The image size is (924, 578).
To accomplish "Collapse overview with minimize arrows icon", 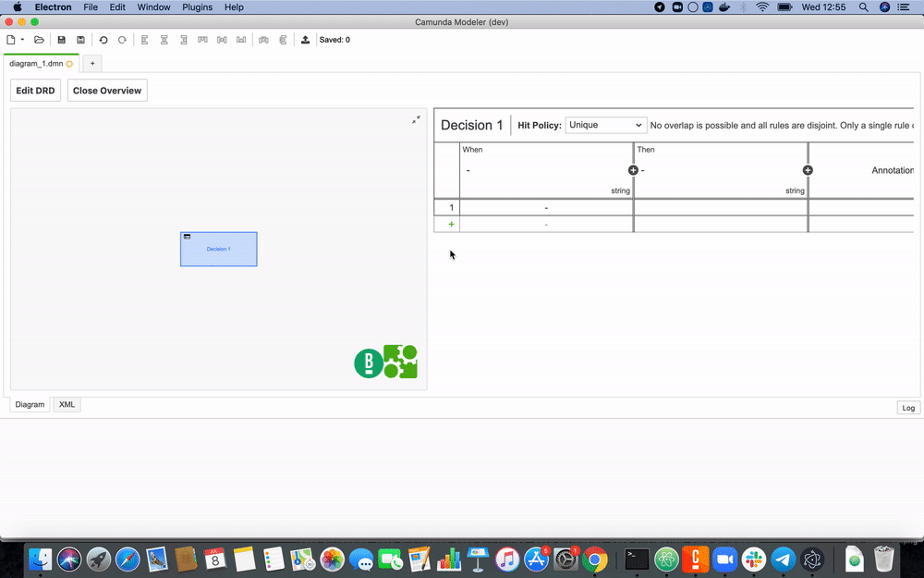I will tap(416, 119).
